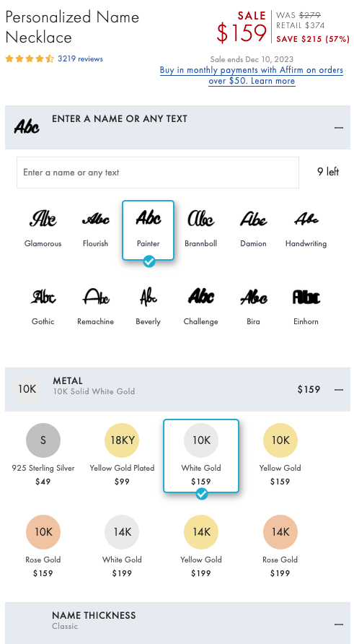Select the checked 10K White Gold option

[x=201, y=456]
